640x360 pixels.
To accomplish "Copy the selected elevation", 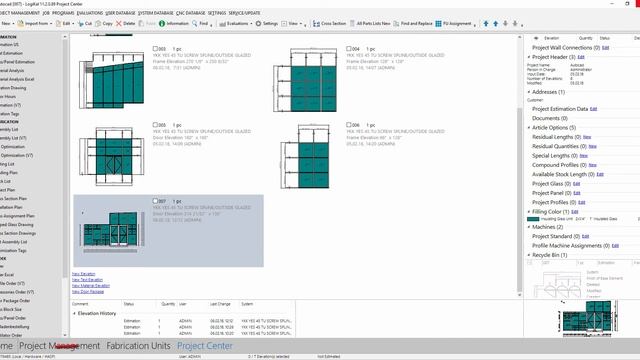I will [x=104, y=24].
